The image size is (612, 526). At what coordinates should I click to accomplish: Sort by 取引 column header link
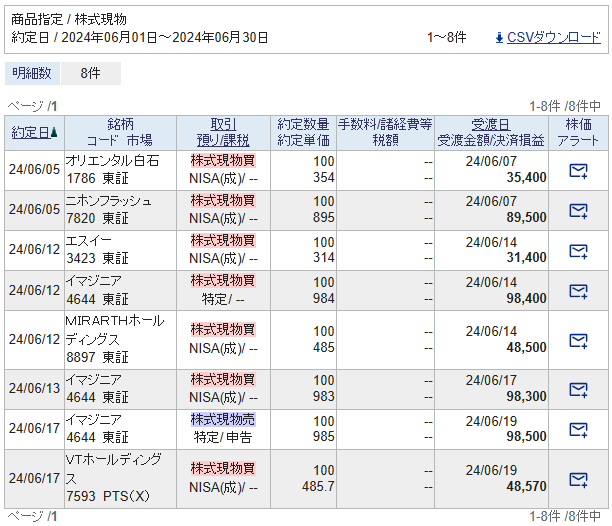(223, 124)
